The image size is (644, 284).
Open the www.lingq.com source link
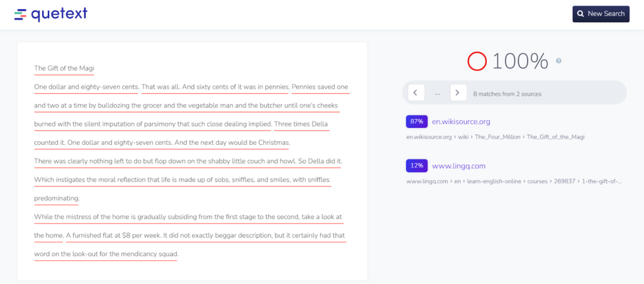[x=458, y=166]
